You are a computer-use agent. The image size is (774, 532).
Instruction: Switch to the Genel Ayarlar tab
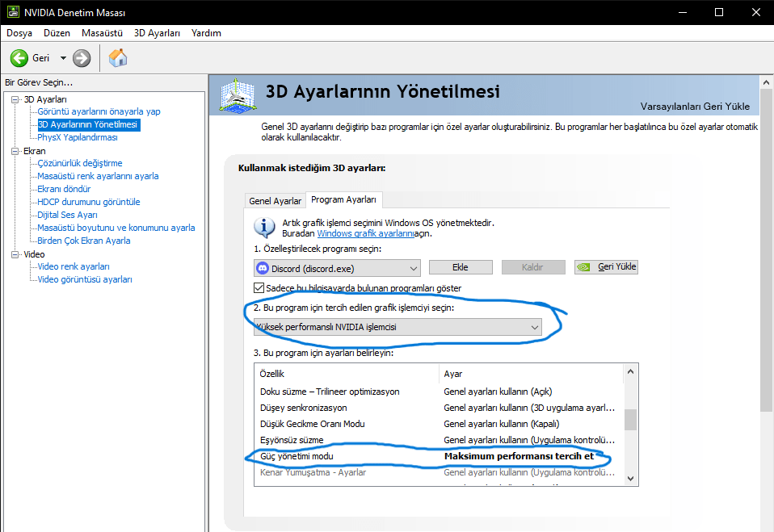click(275, 201)
